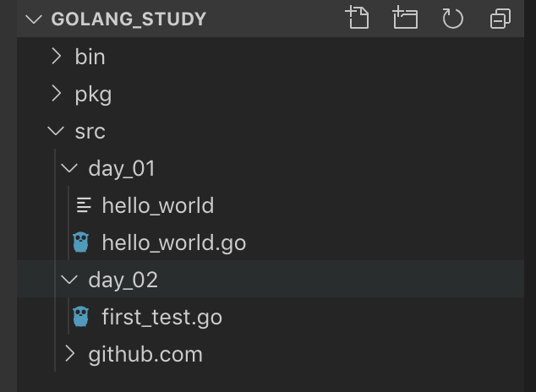Expand the github.com folder chevron
The image size is (536, 392).
tap(69, 354)
